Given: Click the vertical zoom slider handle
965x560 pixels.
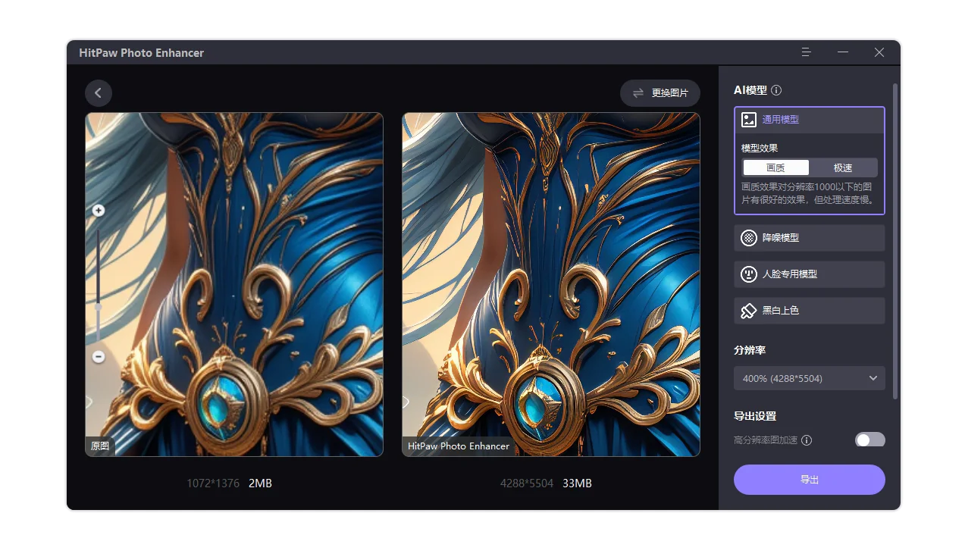Looking at the screenshot, I should 99,307.
